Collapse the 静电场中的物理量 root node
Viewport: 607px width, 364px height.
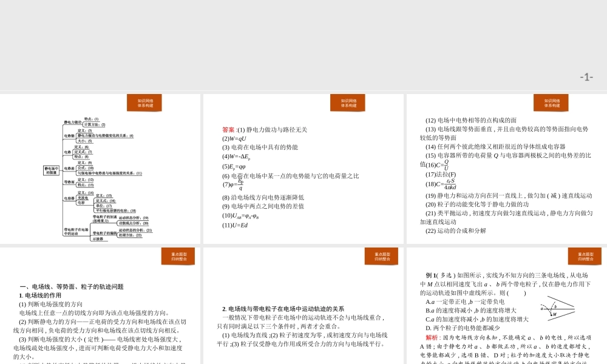click(51, 170)
